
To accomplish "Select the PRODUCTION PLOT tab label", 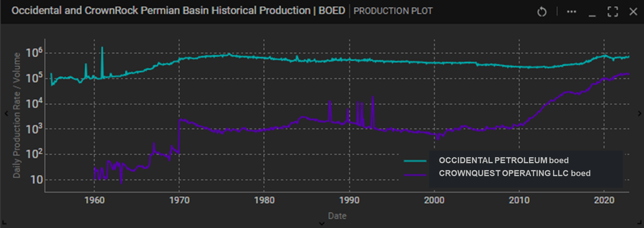I will click(393, 11).
